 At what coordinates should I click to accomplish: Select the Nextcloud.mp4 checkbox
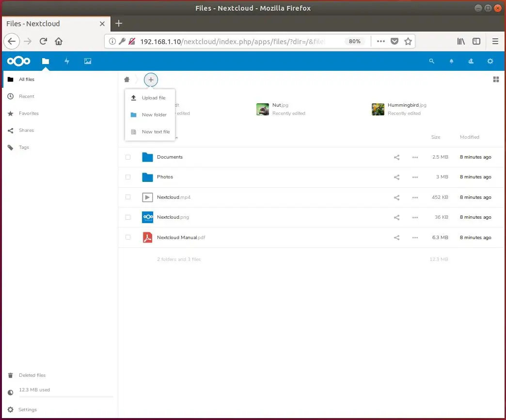tap(128, 197)
